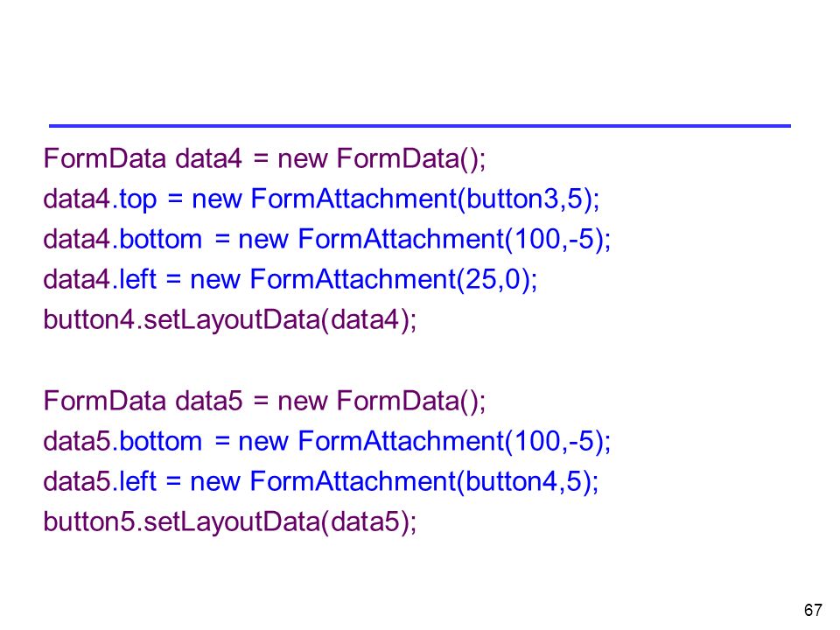Click the data4.bottom assignment line
This screenshot has height=630, width=840.
tap(326, 240)
